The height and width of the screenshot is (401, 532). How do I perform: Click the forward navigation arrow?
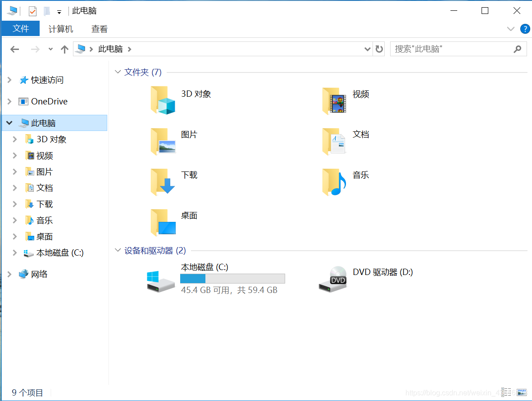pyautogui.click(x=35, y=50)
